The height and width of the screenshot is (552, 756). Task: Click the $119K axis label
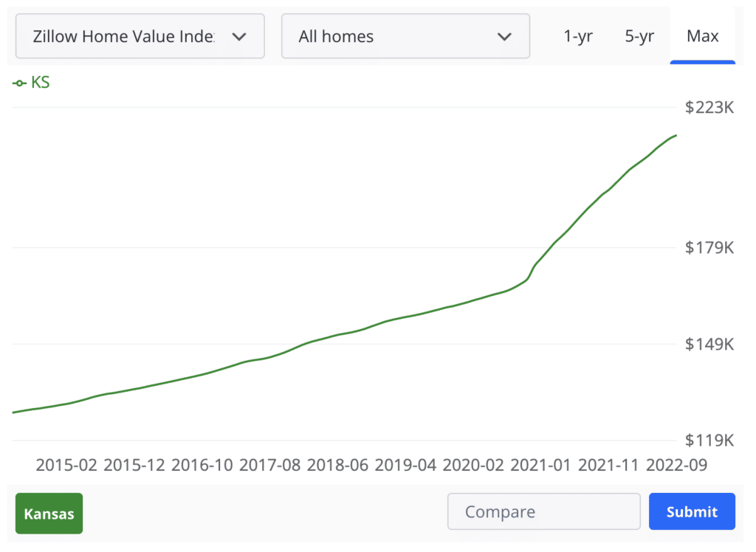pyautogui.click(x=709, y=440)
